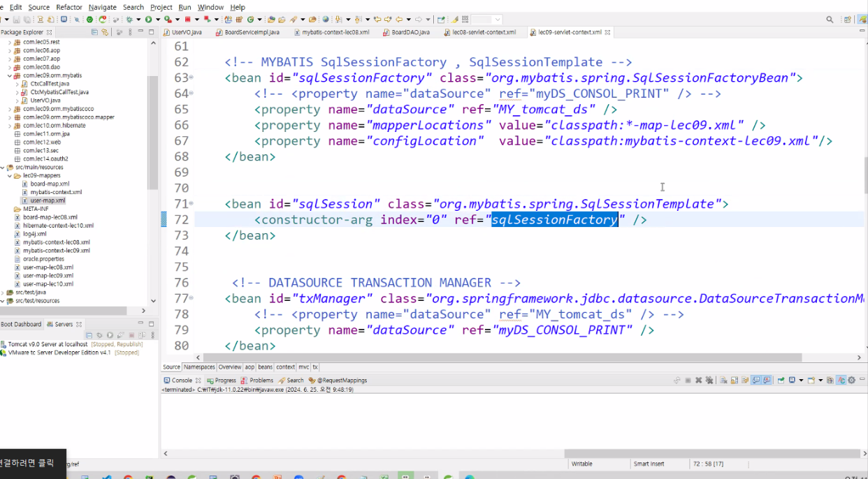
Task: Toggle Show Console on standard error change
Action: [x=767, y=381]
